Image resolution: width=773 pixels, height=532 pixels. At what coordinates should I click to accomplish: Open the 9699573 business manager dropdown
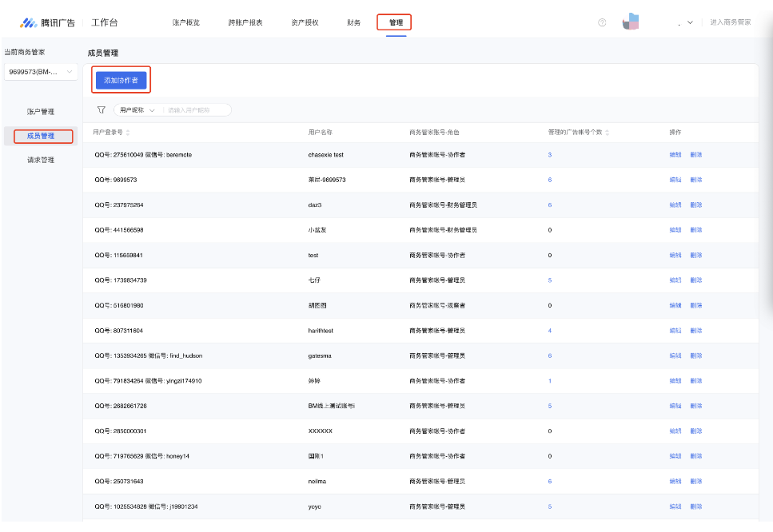click(x=41, y=72)
